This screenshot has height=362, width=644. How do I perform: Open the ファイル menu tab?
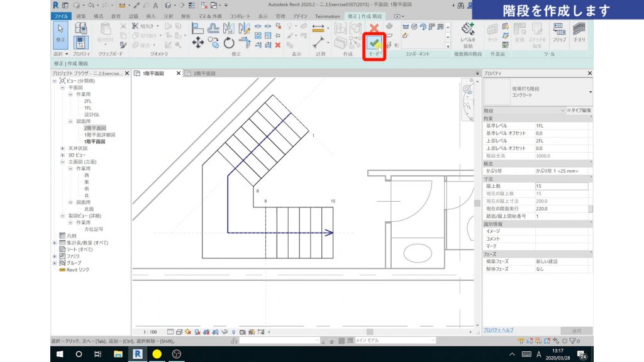61,16
